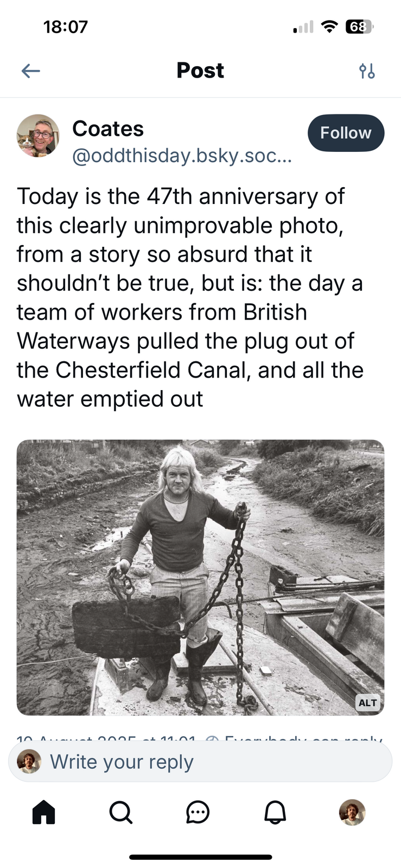The width and height of the screenshot is (401, 868).
Task: Tap the Wi-Fi status icon
Action: (329, 27)
